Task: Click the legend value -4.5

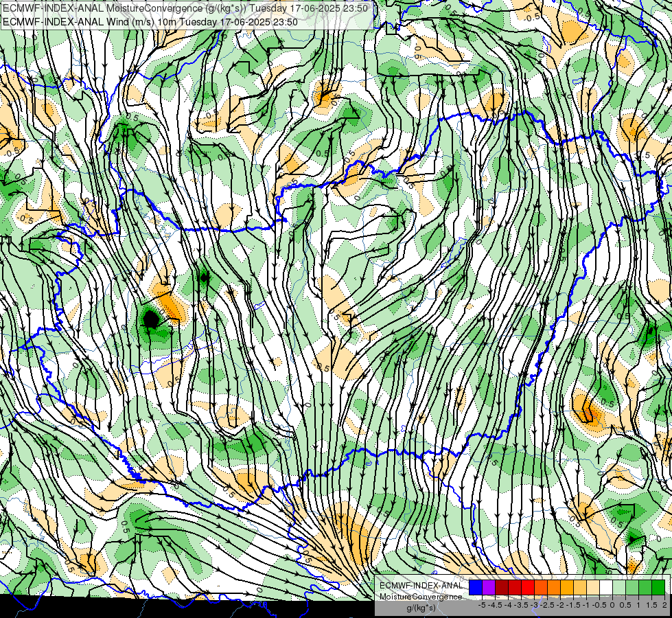Action: tap(495, 605)
